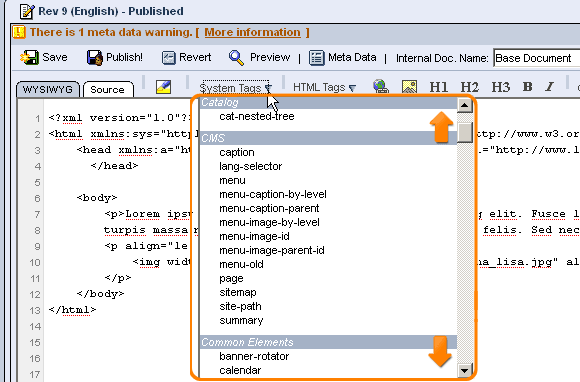The height and width of the screenshot is (382, 580).
Task: Click line number 15 in gutter
Action: coord(34,342)
